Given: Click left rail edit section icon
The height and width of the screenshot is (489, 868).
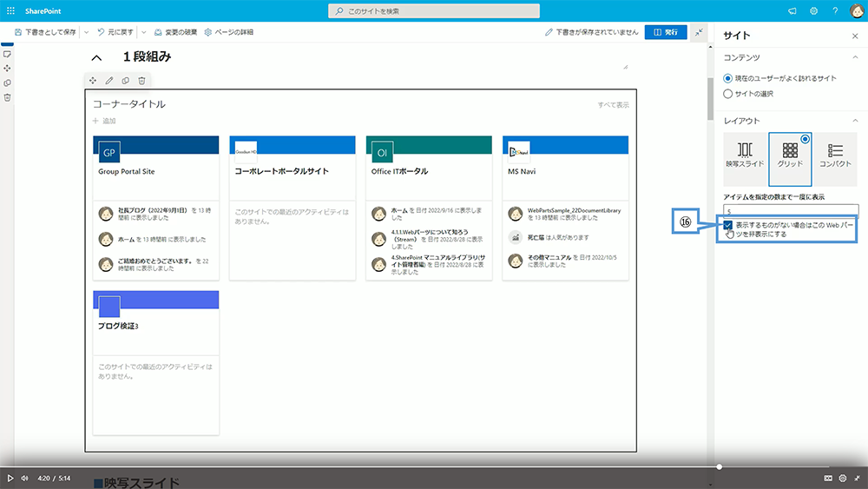Looking at the screenshot, I should pos(7,54).
